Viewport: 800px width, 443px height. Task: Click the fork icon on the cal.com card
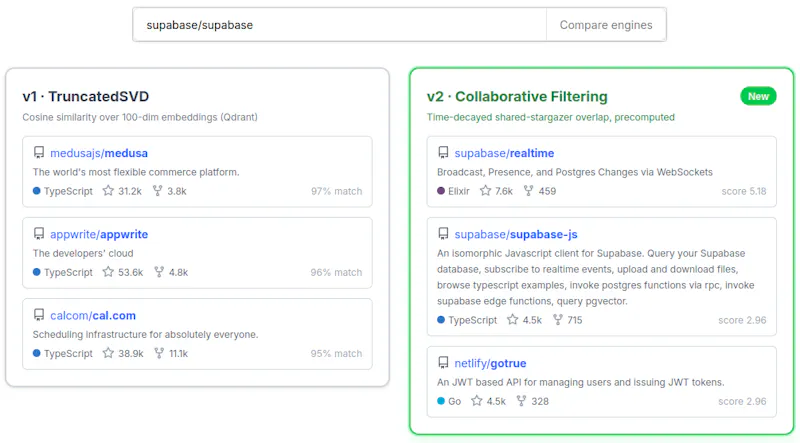click(x=159, y=353)
